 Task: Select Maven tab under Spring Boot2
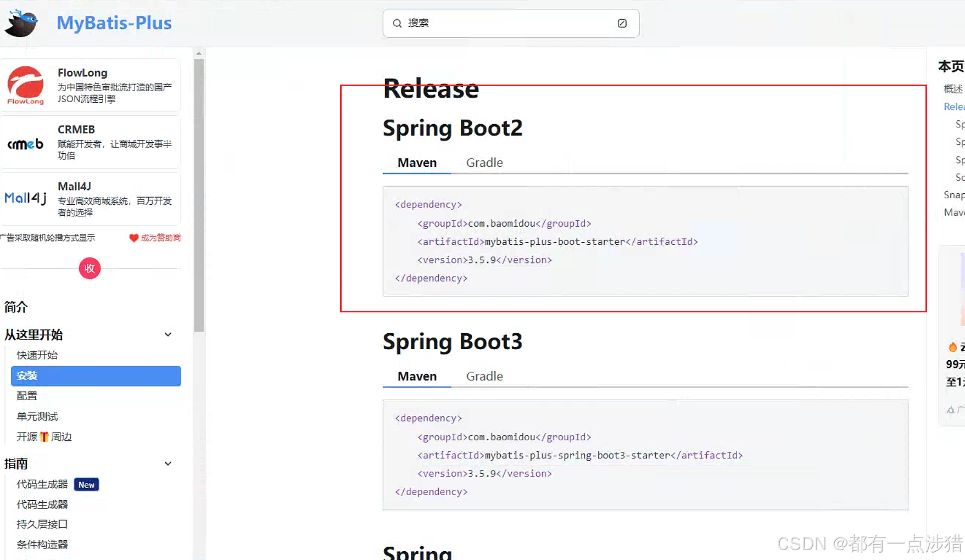click(417, 163)
